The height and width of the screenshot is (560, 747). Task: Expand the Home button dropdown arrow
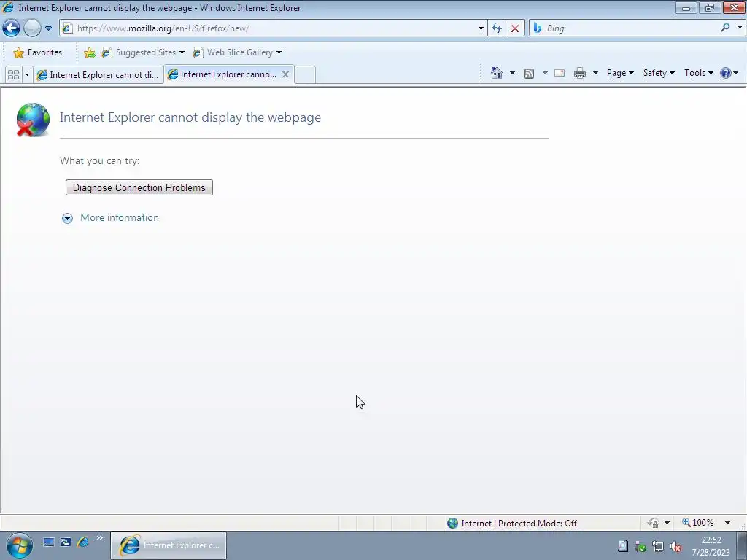pyautogui.click(x=512, y=73)
